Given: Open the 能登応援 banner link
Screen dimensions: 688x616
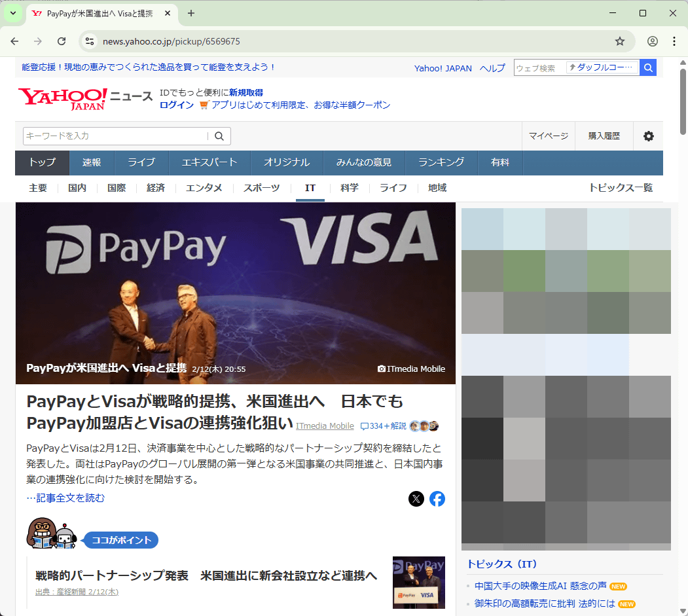Looking at the screenshot, I should (x=149, y=67).
